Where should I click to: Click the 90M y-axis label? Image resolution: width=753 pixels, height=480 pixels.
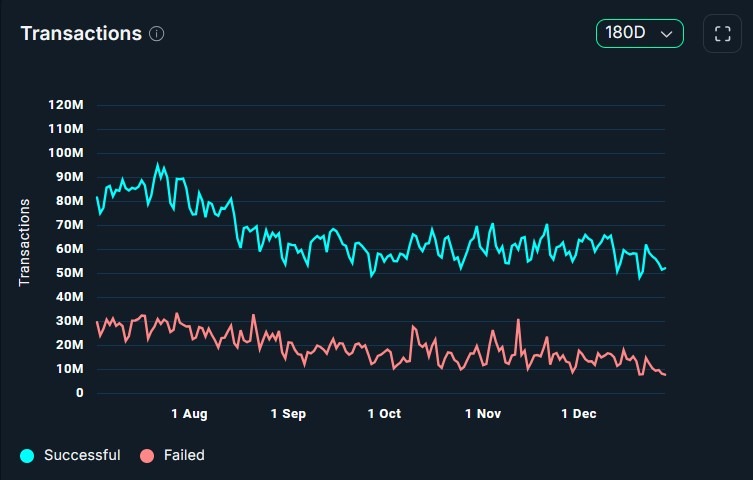(x=70, y=177)
